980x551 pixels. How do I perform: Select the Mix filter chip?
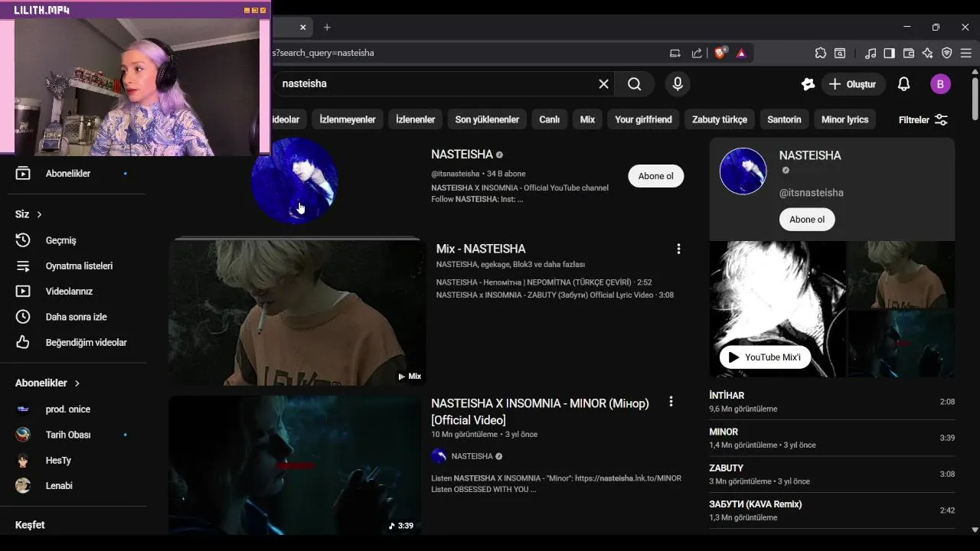(587, 119)
